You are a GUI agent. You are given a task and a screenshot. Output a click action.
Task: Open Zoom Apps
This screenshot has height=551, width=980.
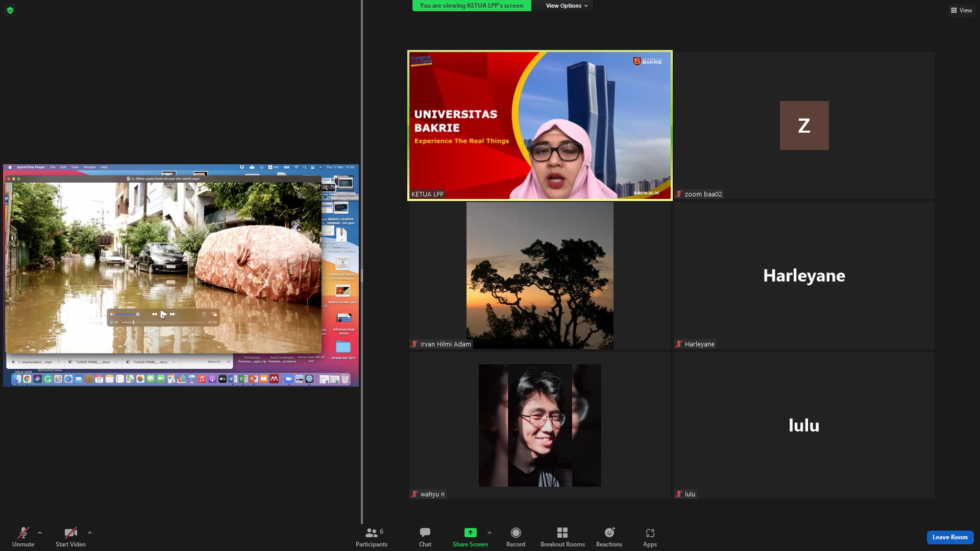[x=650, y=537]
